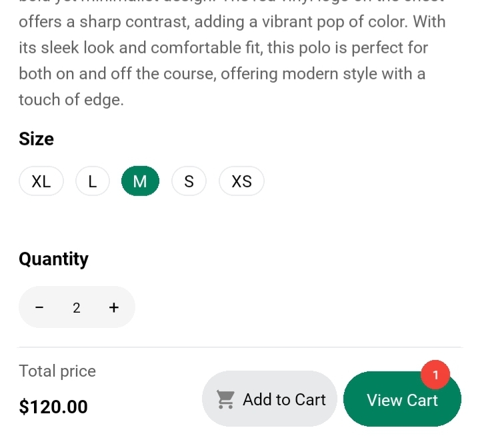The height and width of the screenshot is (448, 480).
Task: Click the quantity value 2
Action: tap(77, 307)
